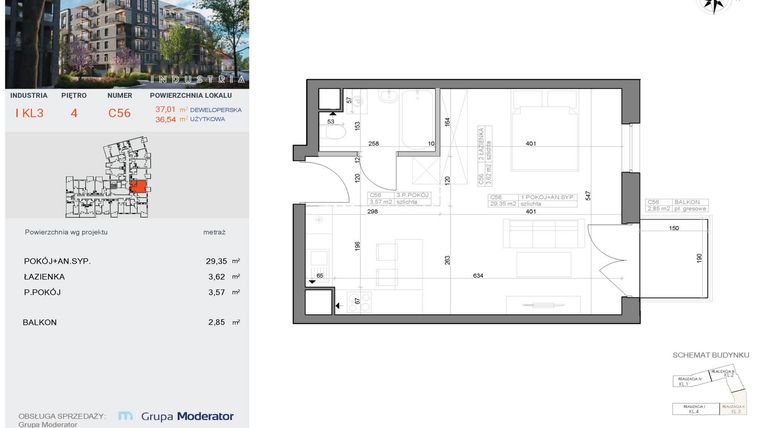The width and height of the screenshot is (760, 428).
Task: Click the PIĘTRO column header
Action: 74,95
